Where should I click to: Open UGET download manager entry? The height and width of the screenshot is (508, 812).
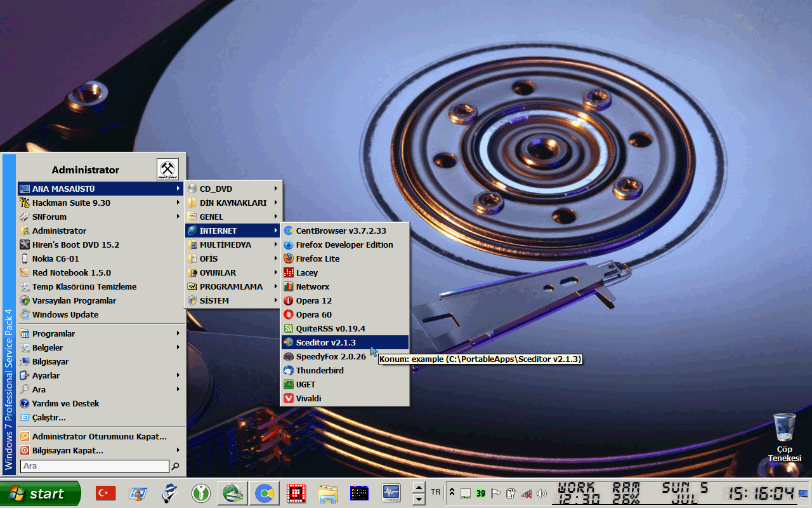pos(345,384)
